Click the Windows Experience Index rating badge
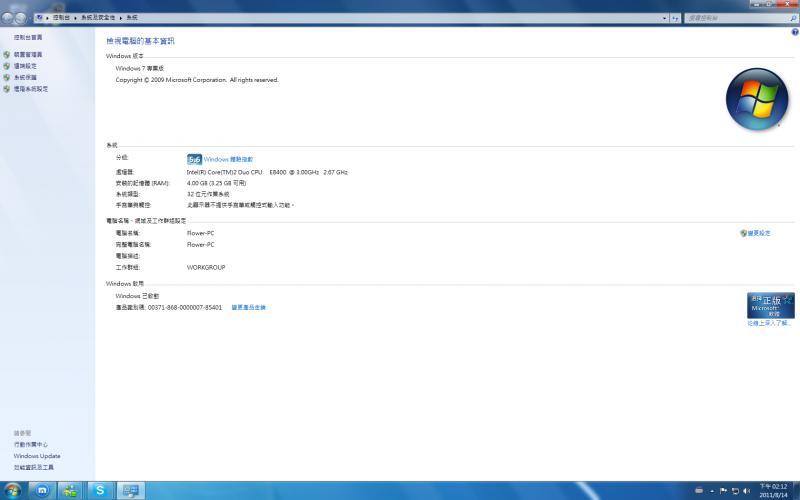This screenshot has height=500, width=800. (194, 159)
